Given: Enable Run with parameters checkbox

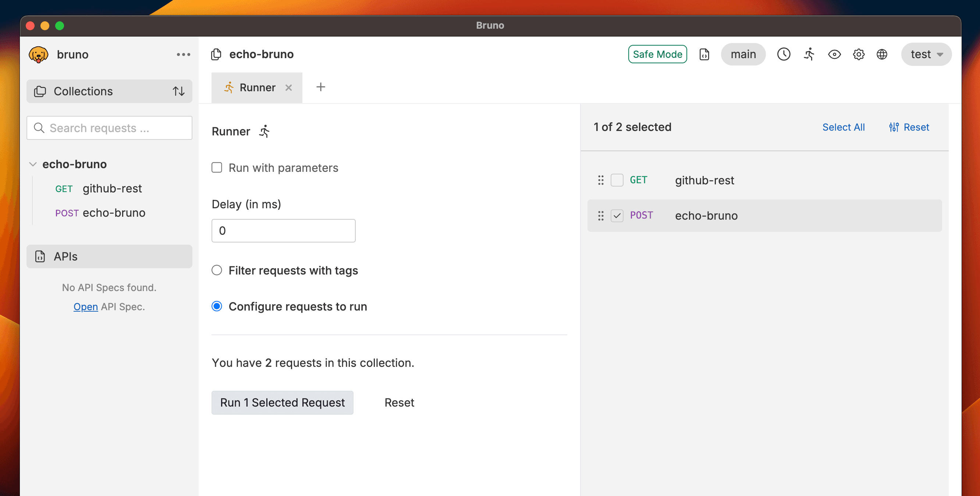Looking at the screenshot, I should pos(217,167).
